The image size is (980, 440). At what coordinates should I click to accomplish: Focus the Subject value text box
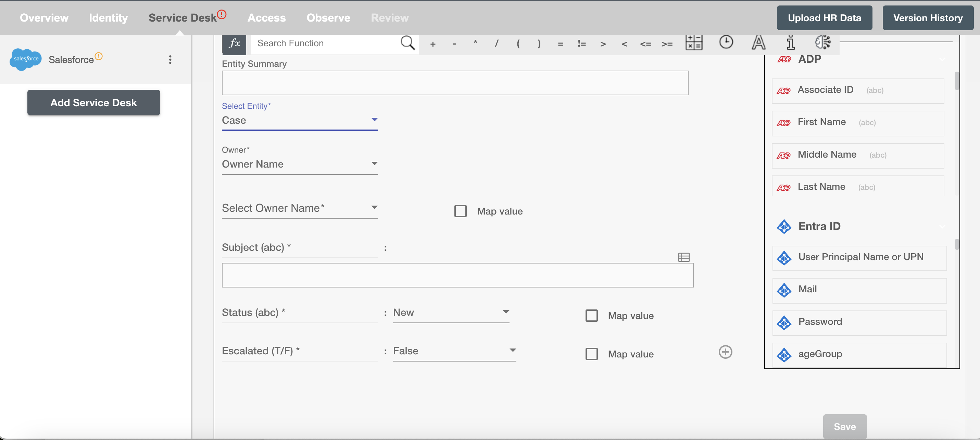pyautogui.click(x=458, y=275)
